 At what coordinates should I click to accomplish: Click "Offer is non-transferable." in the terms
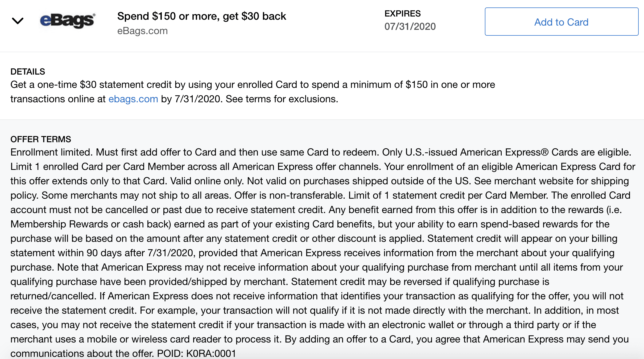click(290, 195)
